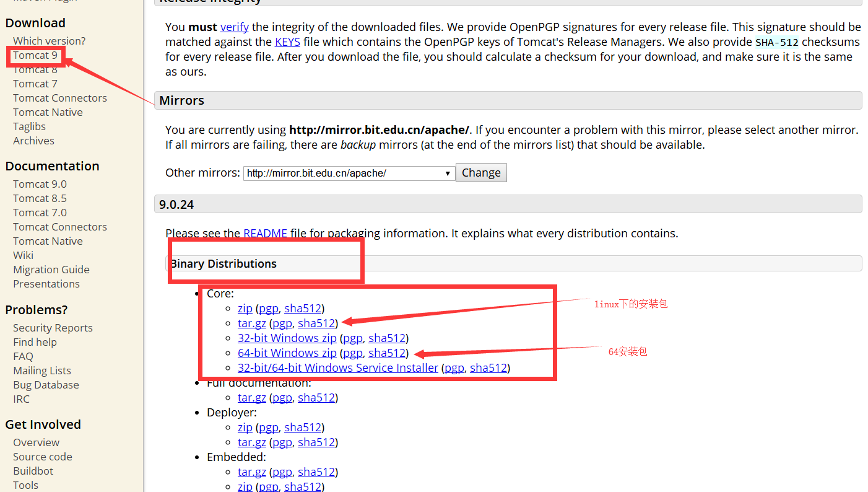Open sha512 checksum for the 32-bit Windows zip

click(387, 338)
